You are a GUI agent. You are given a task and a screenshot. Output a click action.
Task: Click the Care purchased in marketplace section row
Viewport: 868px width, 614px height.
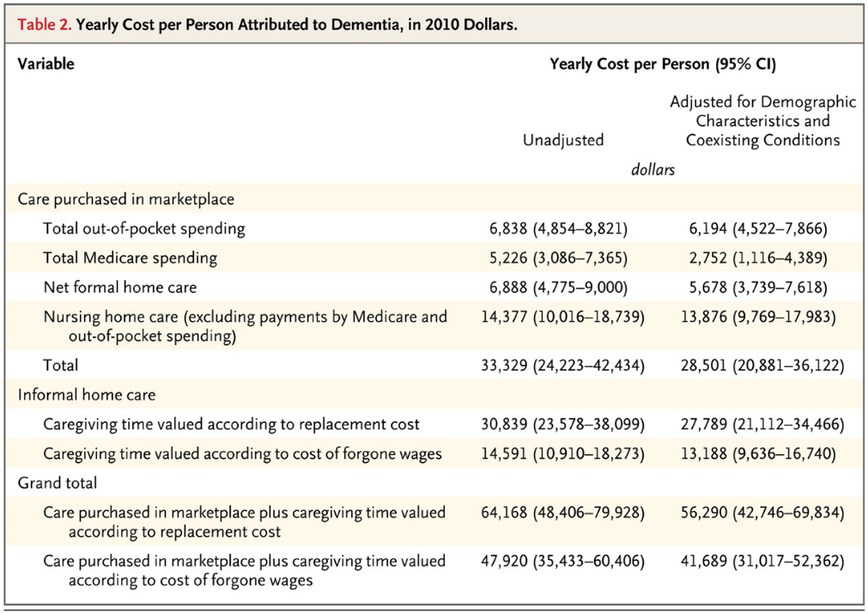tap(126, 199)
